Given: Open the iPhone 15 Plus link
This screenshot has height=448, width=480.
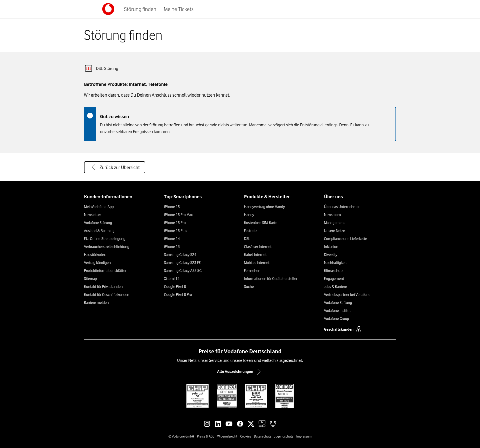Looking at the screenshot, I should coord(175,231).
